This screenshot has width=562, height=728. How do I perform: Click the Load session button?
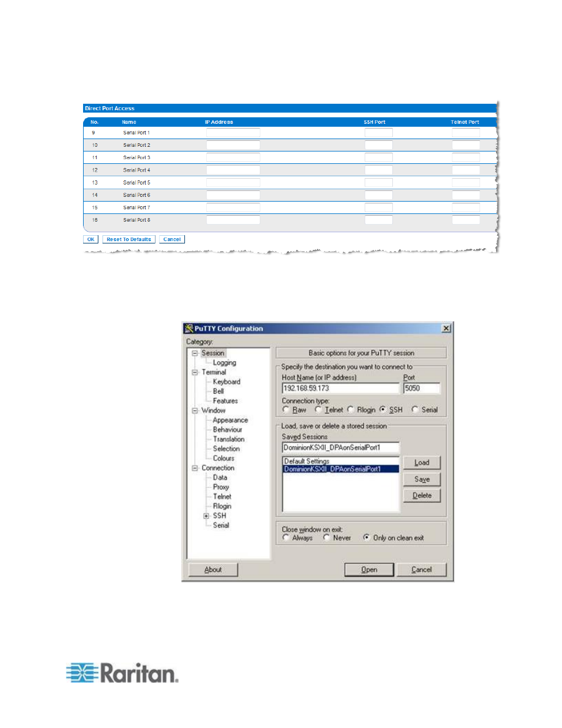point(422,463)
